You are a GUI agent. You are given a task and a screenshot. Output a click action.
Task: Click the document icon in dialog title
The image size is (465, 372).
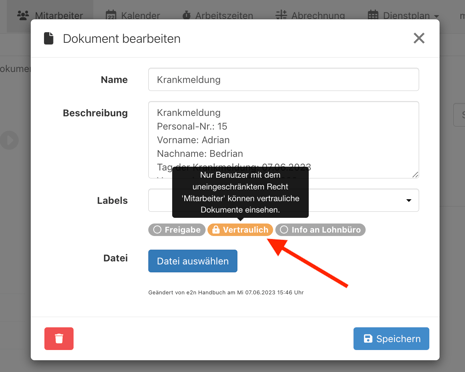[49, 38]
